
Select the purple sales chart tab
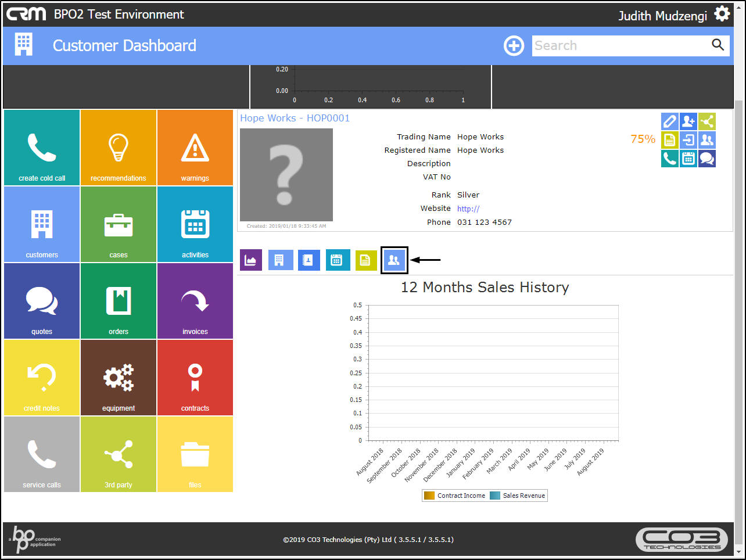pyautogui.click(x=251, y=260)
